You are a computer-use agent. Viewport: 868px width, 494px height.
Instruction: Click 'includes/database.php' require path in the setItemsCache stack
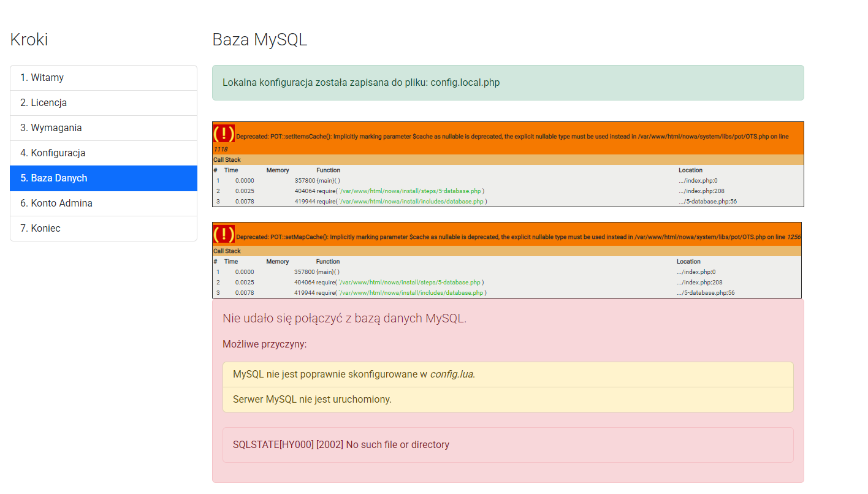pyautogui.click(x=412, y=202)
